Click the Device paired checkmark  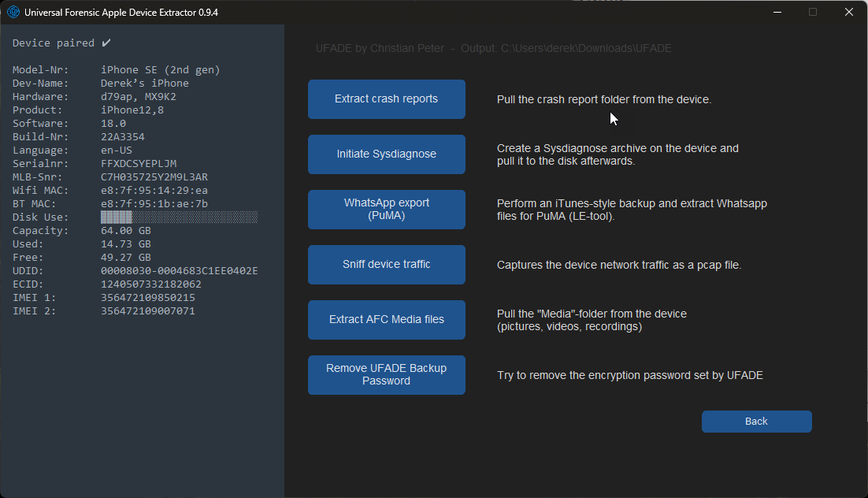click(106, 43)
